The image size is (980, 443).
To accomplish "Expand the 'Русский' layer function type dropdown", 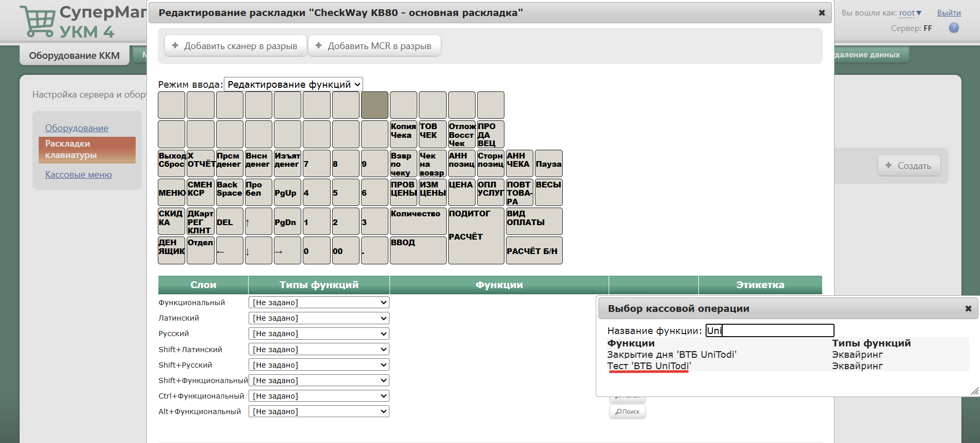I will point(319,334).
